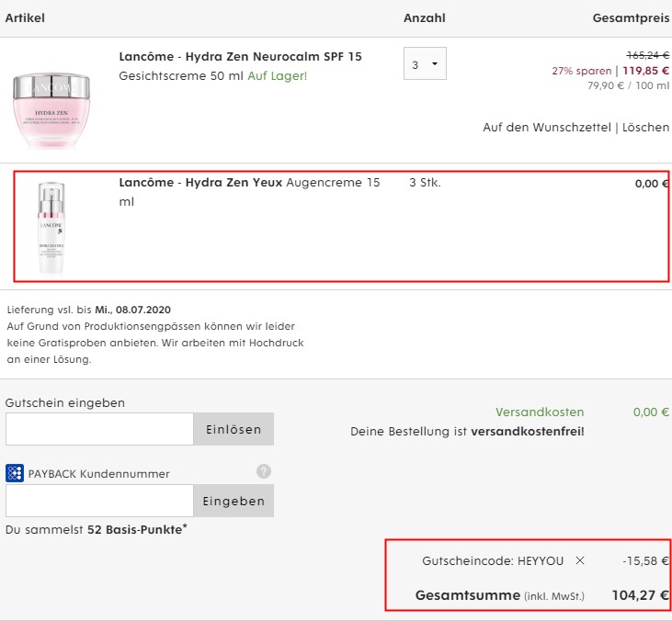Image resolution: width=672 pixels, height=621 pixels.
Task: Click the Hydra Zen Neurocalm product image
Action: [51, 110]
